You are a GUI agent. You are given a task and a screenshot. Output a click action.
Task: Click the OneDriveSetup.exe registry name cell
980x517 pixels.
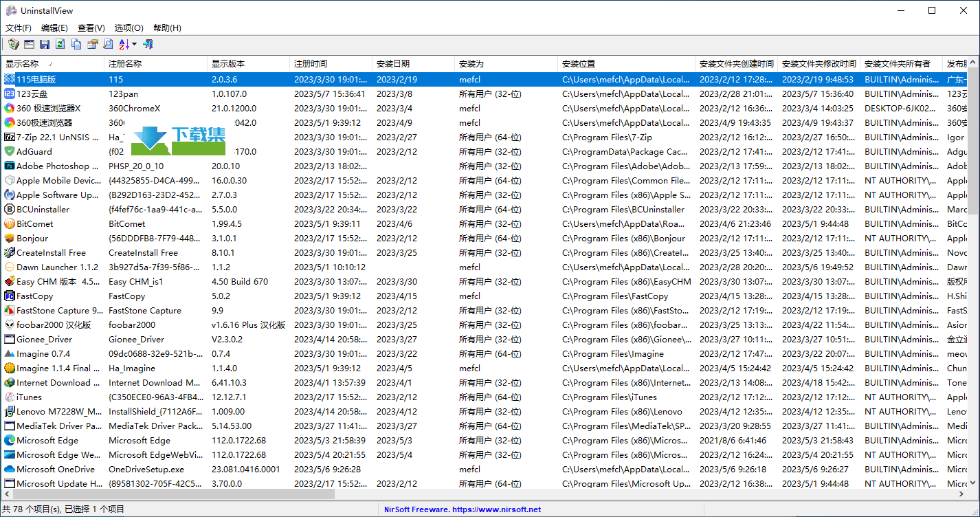[146, 469]
